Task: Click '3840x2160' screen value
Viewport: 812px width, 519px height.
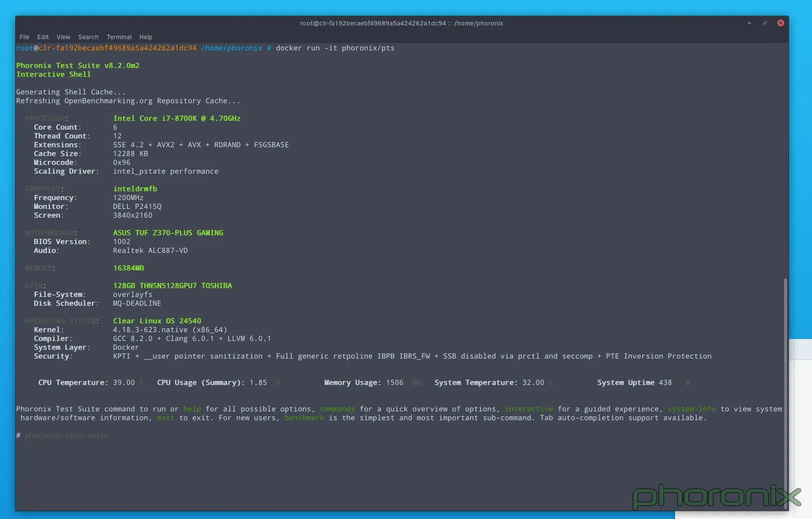Action: [x=133, y=215]
